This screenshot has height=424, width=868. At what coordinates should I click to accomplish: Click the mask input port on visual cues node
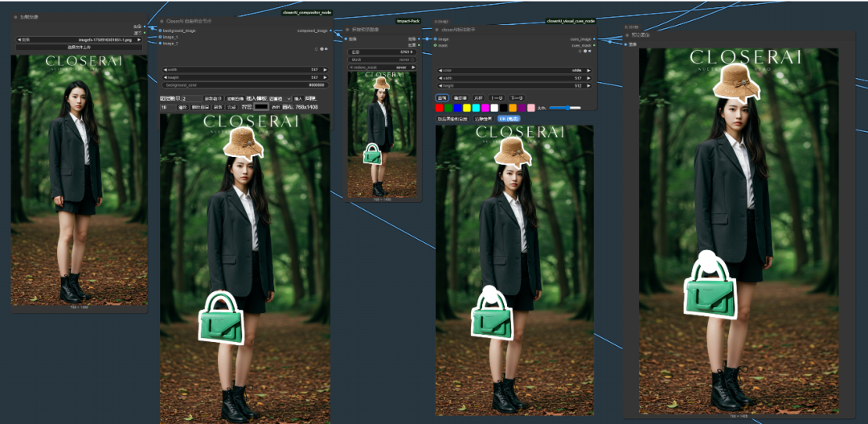pyautogui.click(x=435, y=45)
